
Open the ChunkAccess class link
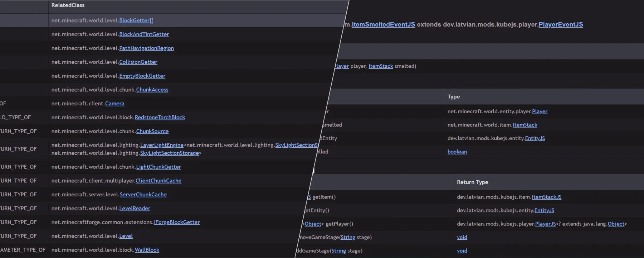pos(152,90)
